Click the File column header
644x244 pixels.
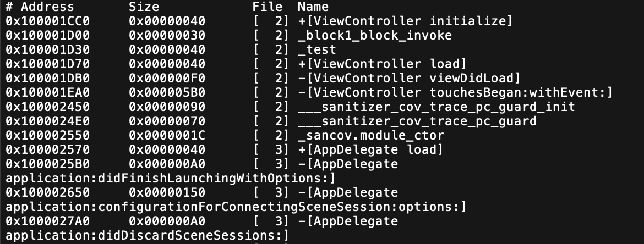[268, 7]
